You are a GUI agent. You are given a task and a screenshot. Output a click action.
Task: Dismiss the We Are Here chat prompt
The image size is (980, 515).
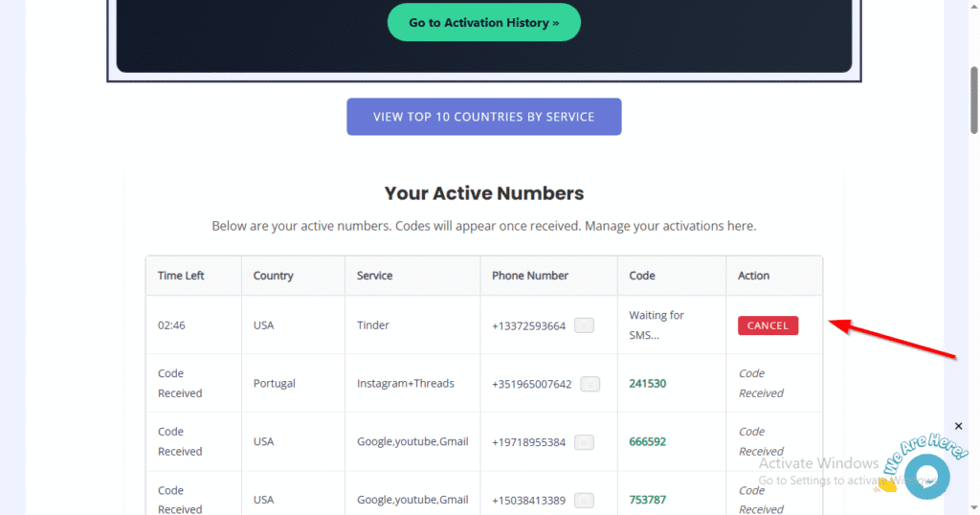click(959, 426)
